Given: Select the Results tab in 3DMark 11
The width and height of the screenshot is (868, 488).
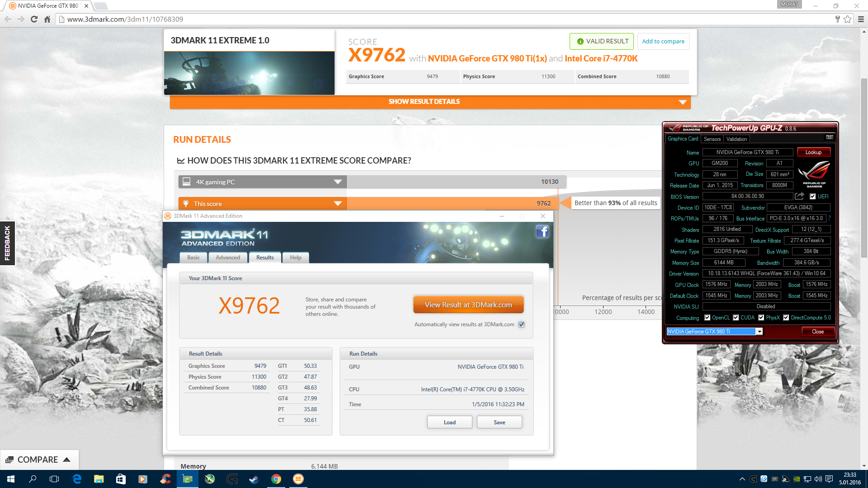Looking at the screenshot, I should point(265,258).
